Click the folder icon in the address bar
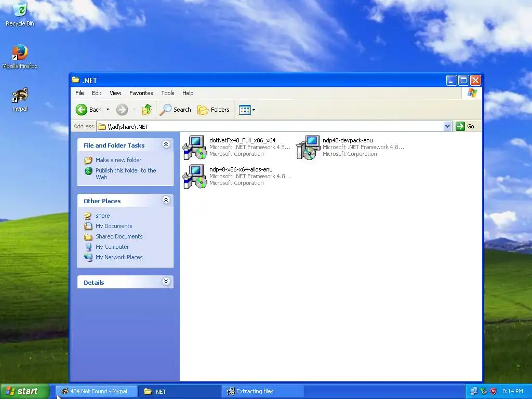Screen dimensions: 532x399 pos(102,127)
